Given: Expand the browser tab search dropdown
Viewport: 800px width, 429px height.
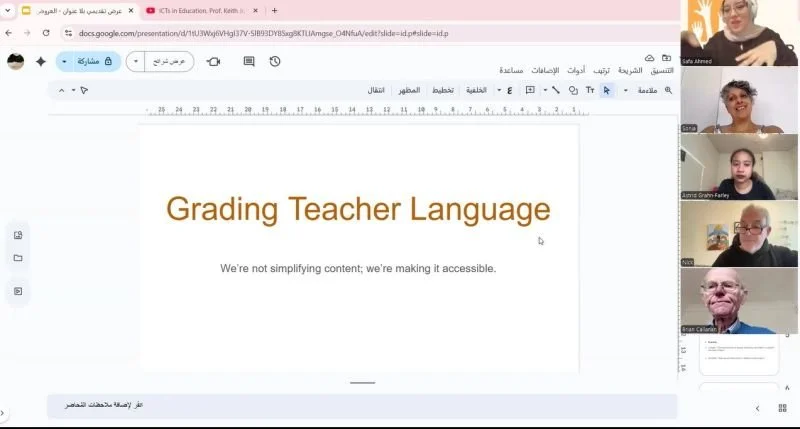Looking at the screenshot, I should tap(8, 10).
